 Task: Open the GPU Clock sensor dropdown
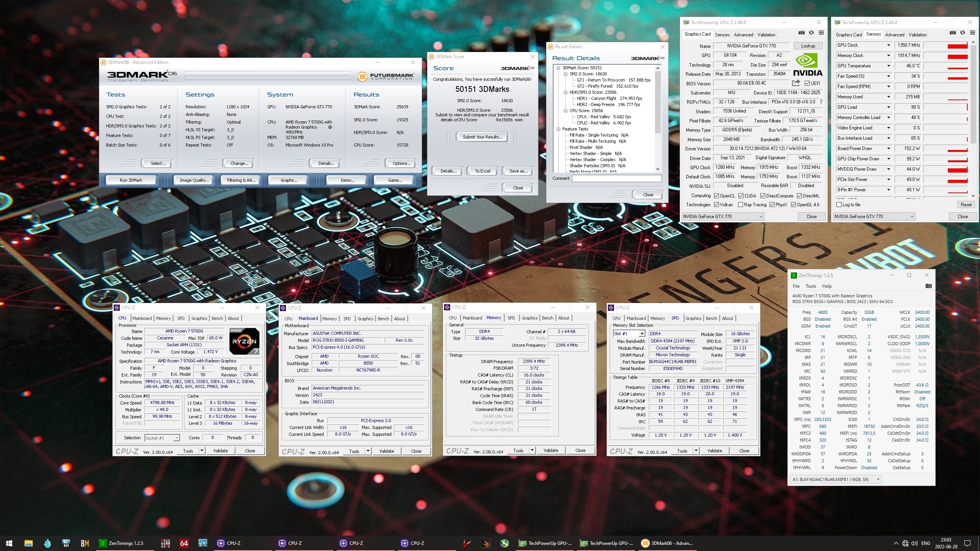pos(888,45)
